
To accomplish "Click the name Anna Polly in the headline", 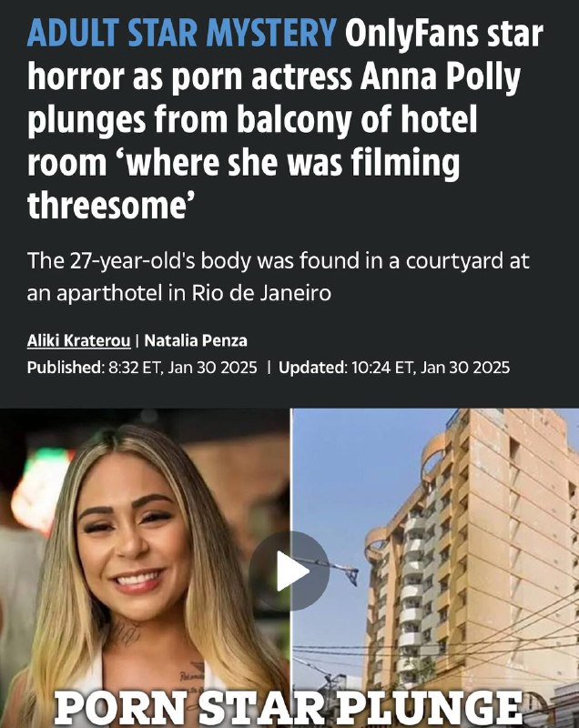I will [x=441, y=77].
